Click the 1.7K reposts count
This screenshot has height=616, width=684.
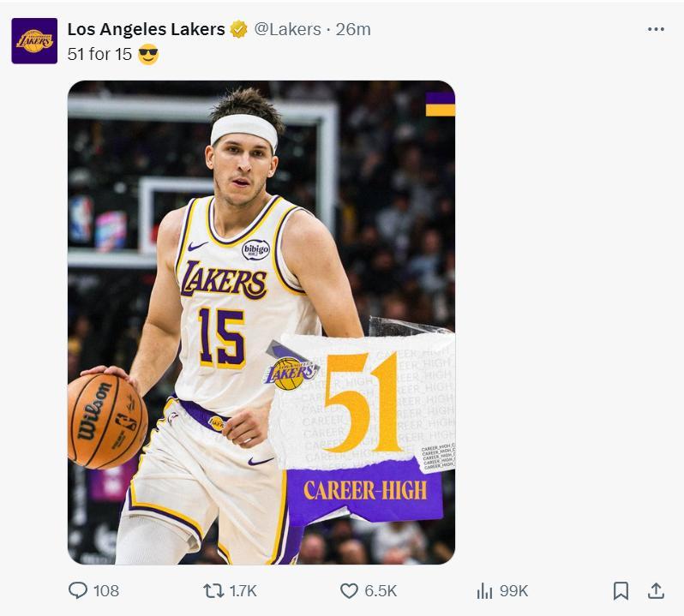[x=243, y=590]
